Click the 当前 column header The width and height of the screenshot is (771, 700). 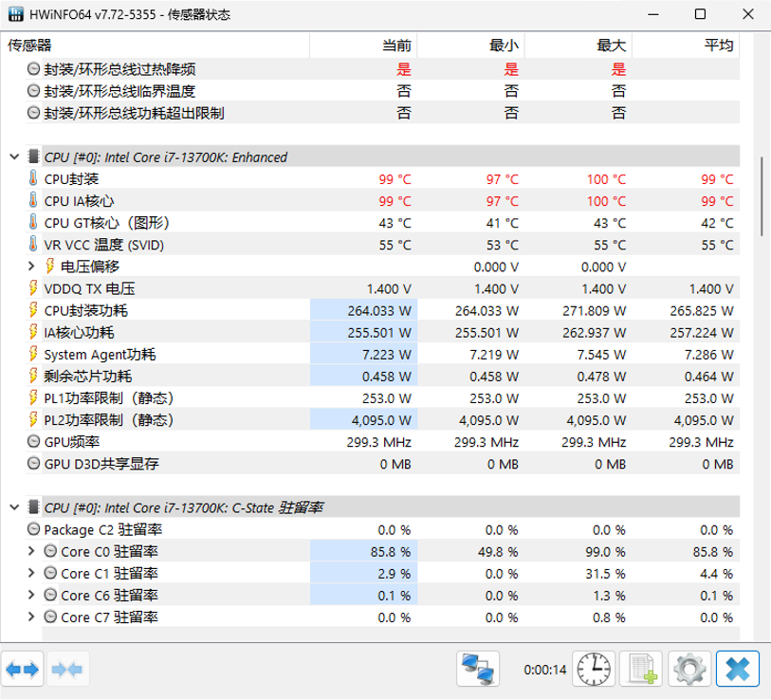pyautogui.click(x=396, y=46)
